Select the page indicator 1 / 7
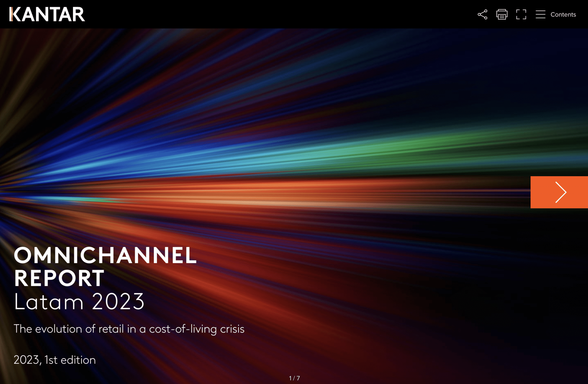The width and height of the screenshot is (588, 384). pyautogui.click(x=294, y=378)
